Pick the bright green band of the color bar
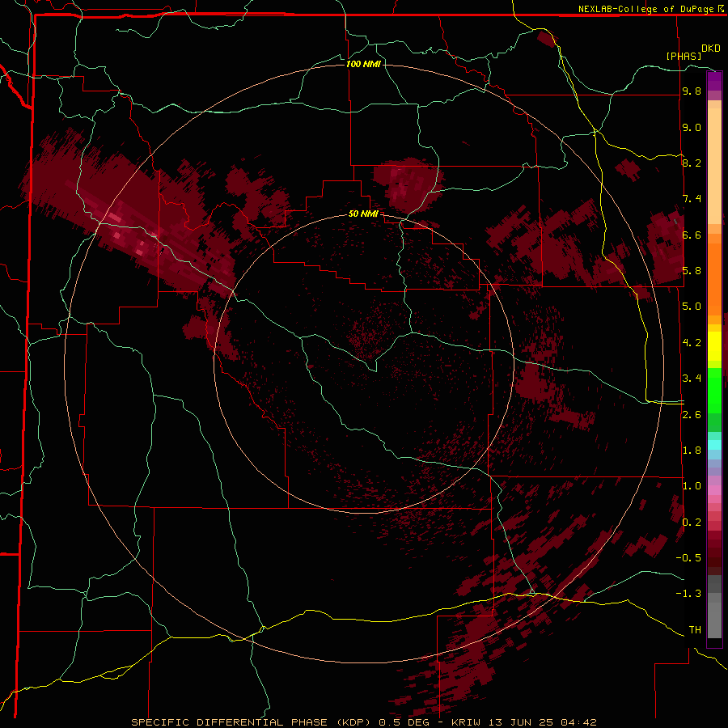Screen dimensions: 728x728 tap(714, 390)
